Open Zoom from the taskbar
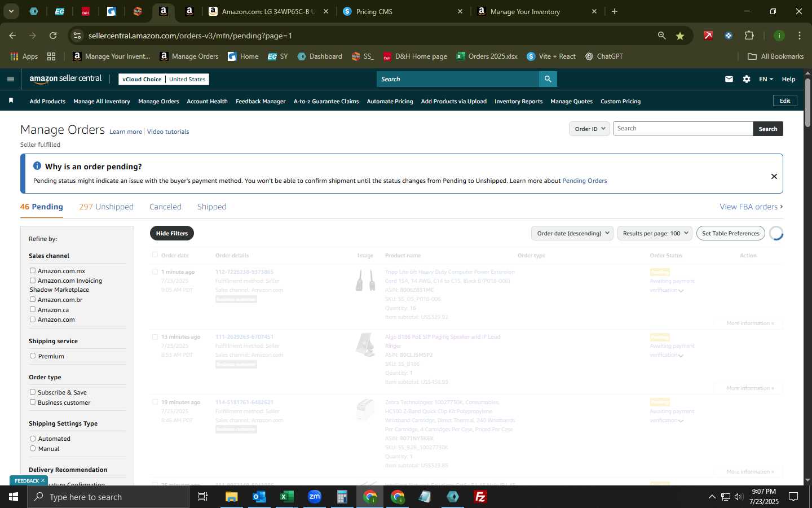This screenshot has height=508, width=812. pyautogui.click(x=314, y=497)
